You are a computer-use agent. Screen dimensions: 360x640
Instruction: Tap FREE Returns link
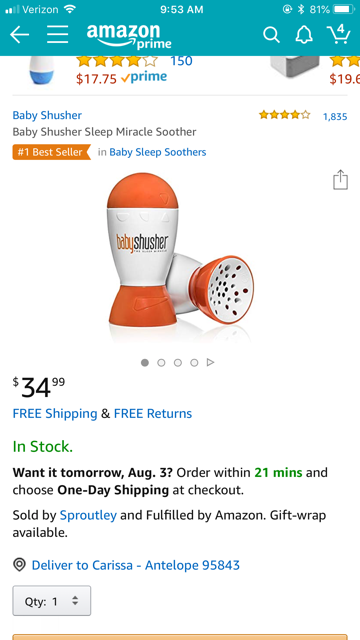[153, 413]
